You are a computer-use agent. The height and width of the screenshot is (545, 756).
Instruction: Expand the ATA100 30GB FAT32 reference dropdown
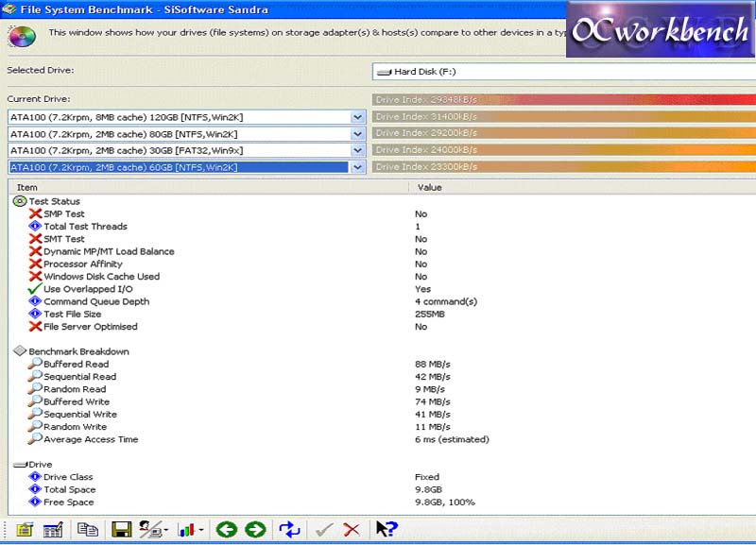(x=357, y=150)
